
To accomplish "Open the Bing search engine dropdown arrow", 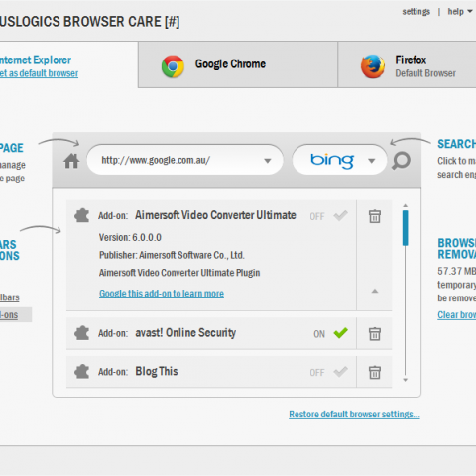I will tap(372, 161).
